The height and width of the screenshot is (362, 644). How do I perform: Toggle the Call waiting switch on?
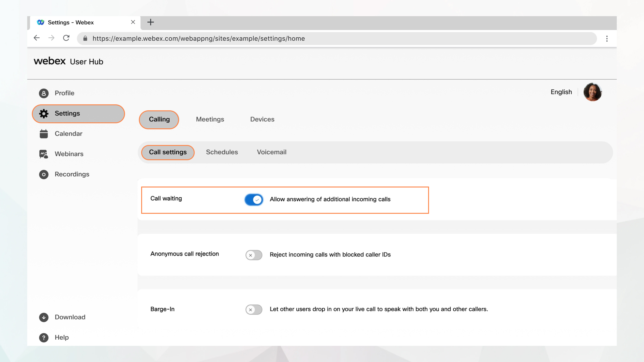point(254,199)
